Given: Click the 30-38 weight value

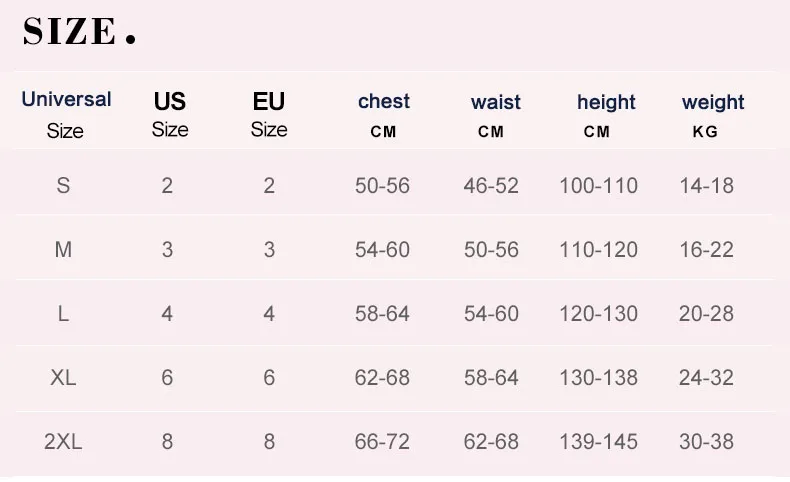Looking at the screenshot, I should [706, 441].
